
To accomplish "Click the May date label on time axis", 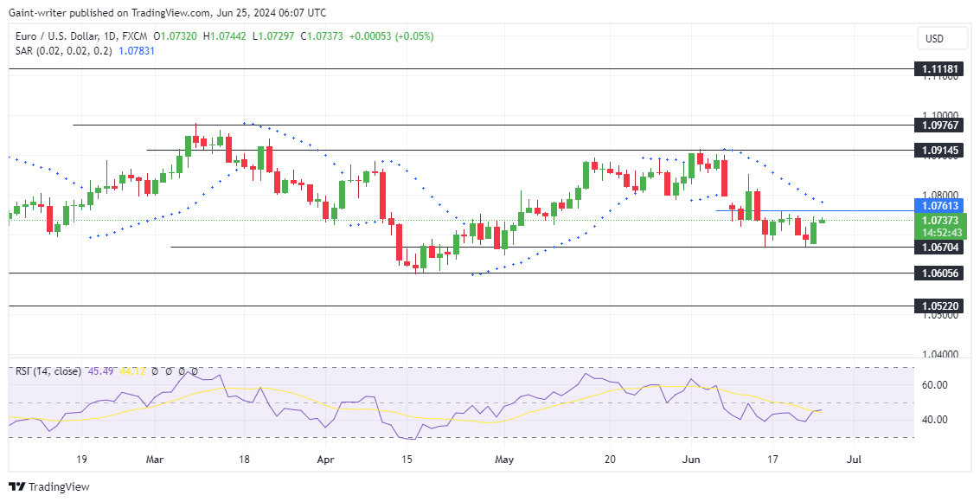I will [x=503, y=460].
